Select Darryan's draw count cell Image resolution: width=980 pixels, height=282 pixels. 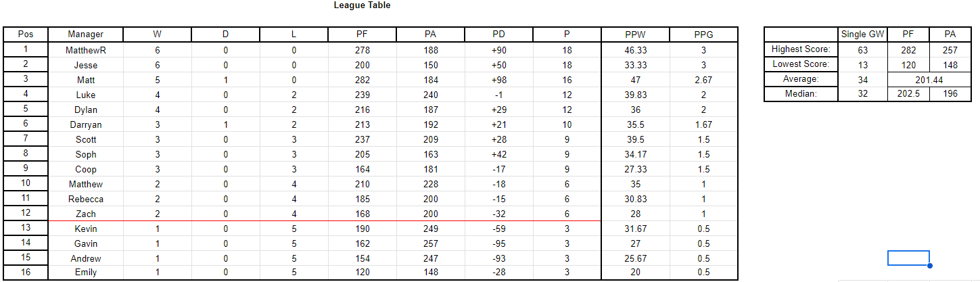[225, 124]
